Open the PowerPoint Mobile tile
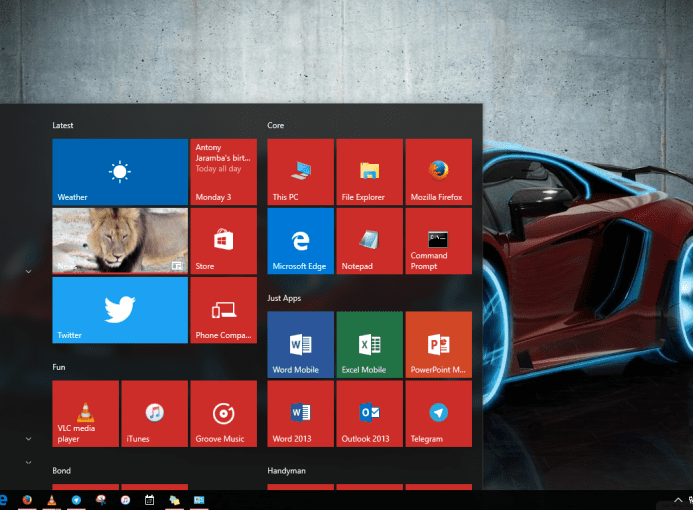693x510 pixels. tap(438, 344)
